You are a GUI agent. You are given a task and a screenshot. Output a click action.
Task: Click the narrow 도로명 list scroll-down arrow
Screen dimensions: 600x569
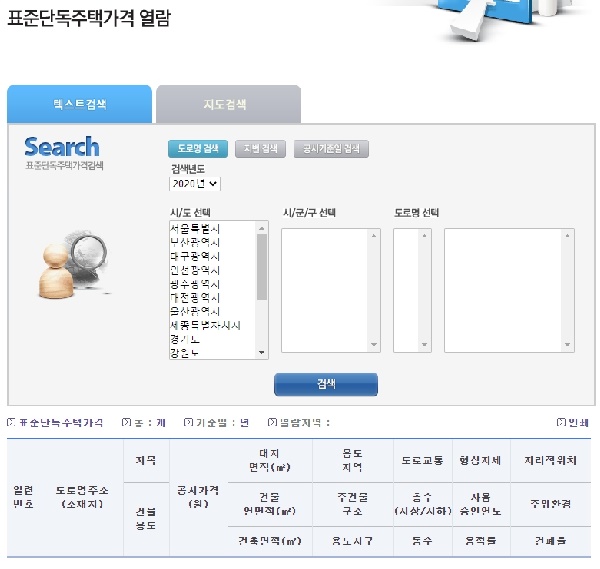click(x=426, y=345)
